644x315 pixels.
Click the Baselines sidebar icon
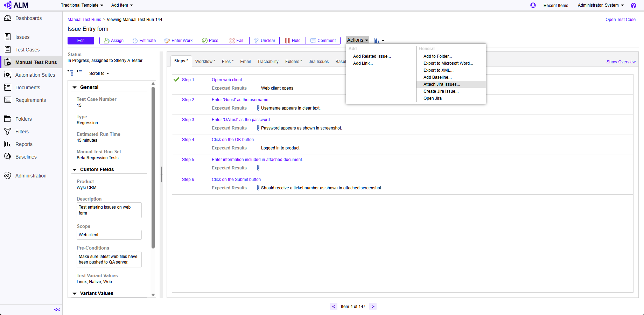8,157
